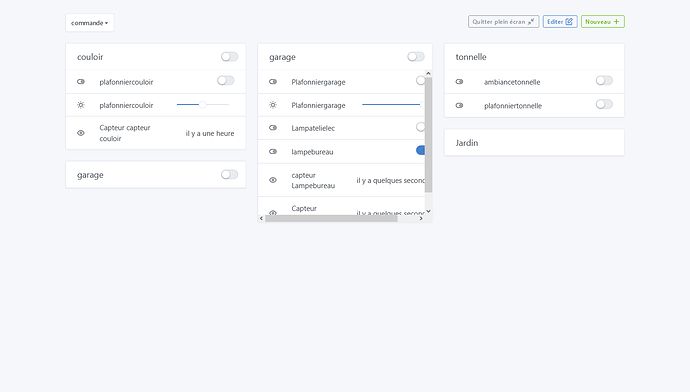
Task: Toggle the ambiancetonnelle switch
Action: [604, 81]
